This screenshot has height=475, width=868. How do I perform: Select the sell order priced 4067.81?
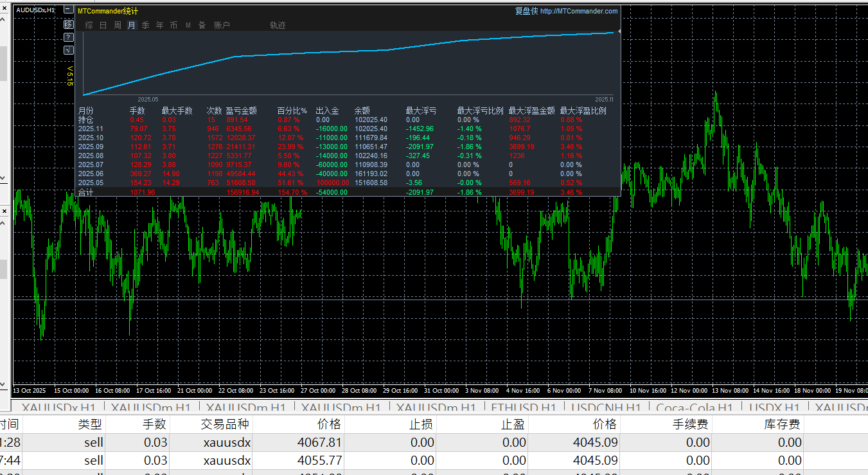pyautogui.click(x=434, y=442)
